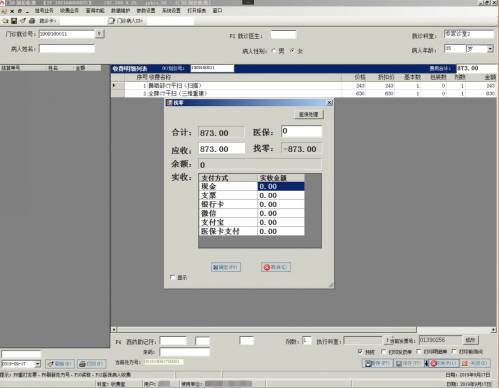Click the floppy disk save toolbar icon
499x389 pixels.
tap(14, 21)
